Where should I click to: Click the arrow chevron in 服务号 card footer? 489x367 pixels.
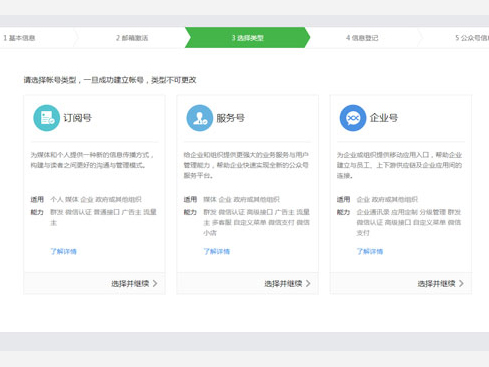308,283
